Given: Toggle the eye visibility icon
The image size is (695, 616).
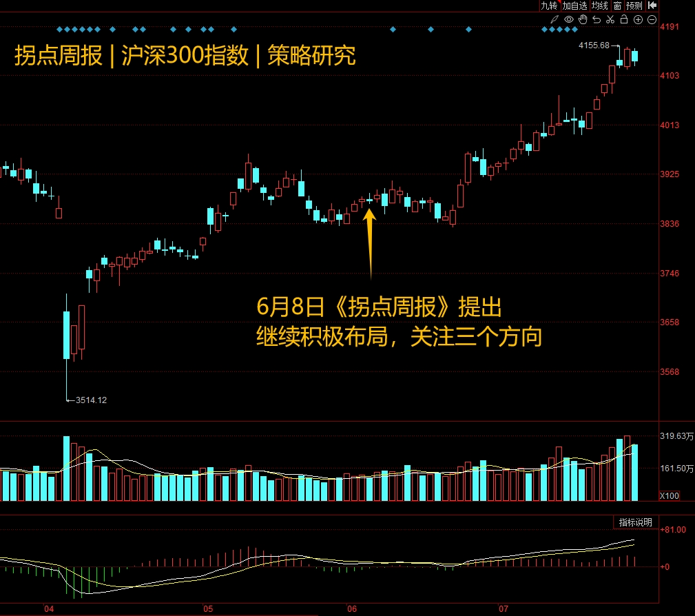Looking at the screenshot, I should pos(569,19).
